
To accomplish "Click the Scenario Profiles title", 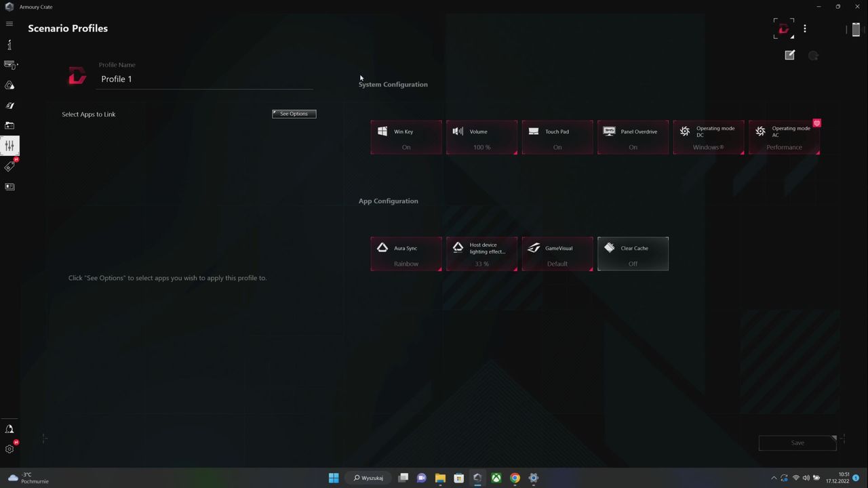I will coord(68,28).
